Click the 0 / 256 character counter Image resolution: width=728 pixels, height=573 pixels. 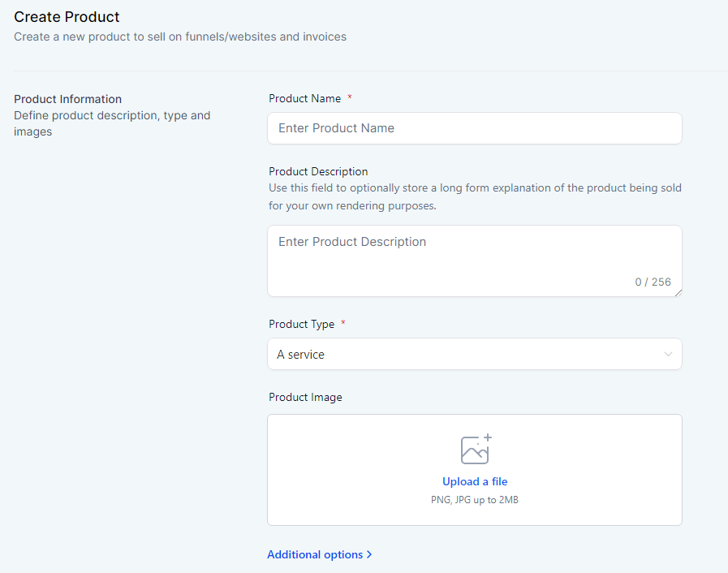tap(653, 282)
